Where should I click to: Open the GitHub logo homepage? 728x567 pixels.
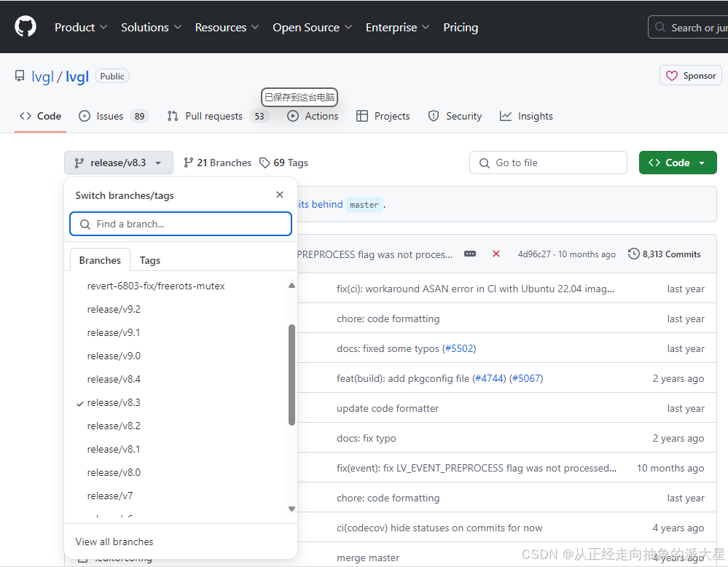[x=25, y=26]
